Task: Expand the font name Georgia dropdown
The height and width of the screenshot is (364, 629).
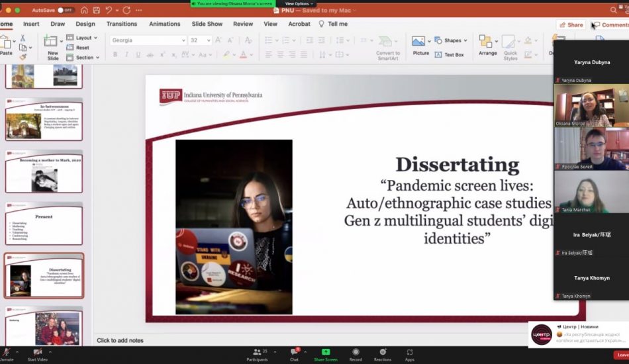Action: pos(183,40)
